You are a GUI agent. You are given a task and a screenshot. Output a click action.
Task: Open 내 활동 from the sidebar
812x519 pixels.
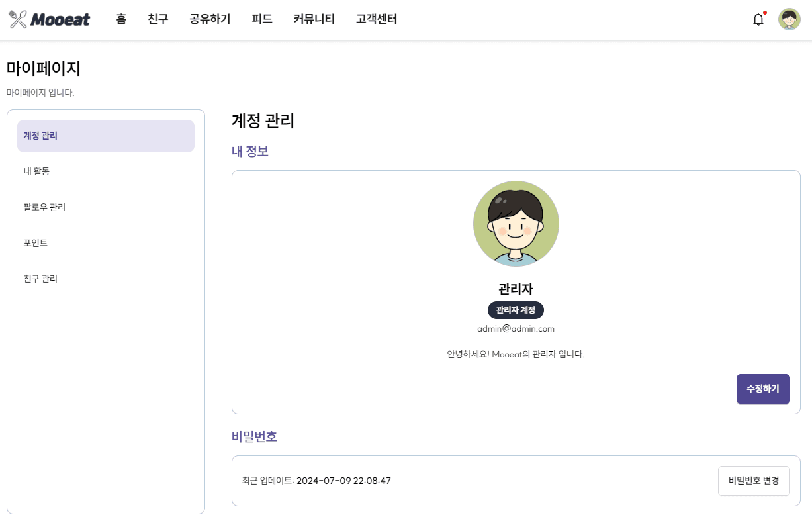(x=105, y=171)
